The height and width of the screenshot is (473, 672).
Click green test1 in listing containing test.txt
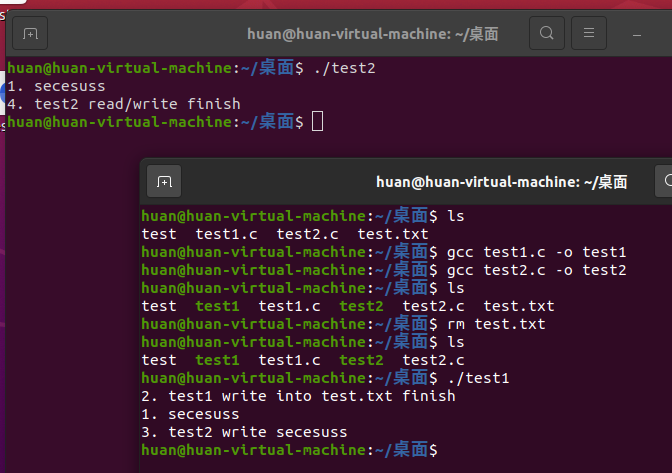217,306
